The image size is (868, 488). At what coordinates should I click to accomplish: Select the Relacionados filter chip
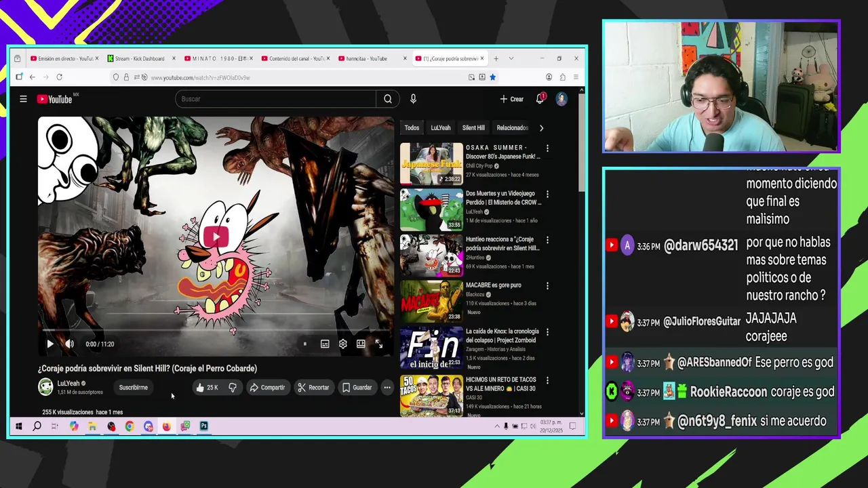pyautogui.click(x=512, y=127)
